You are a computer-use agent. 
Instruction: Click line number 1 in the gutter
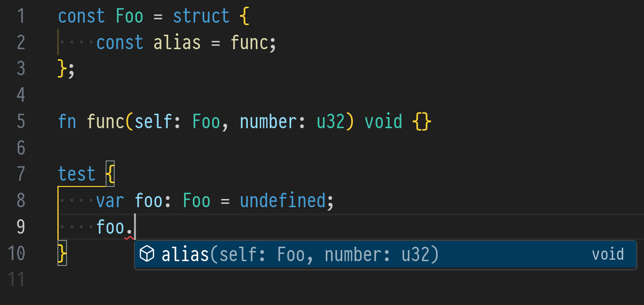pyautogui.click(x=20, y=16)
